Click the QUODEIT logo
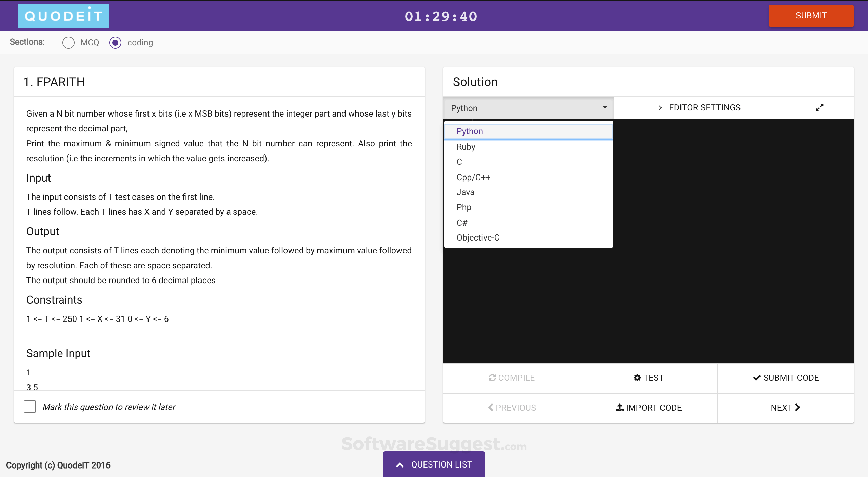Image resolution: width=868 pixels, height=477 pixels. tap(63, 16)
